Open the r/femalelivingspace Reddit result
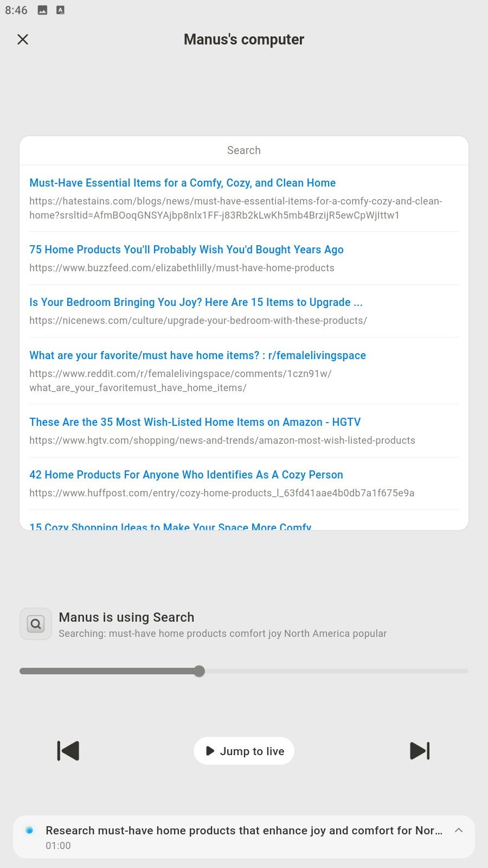The width and height of the screenshot is (488, 868). tap(197, 355)
